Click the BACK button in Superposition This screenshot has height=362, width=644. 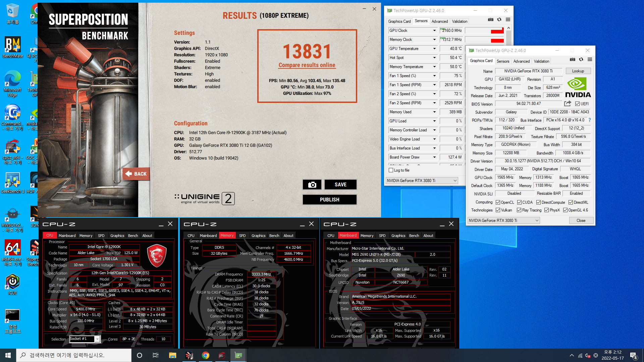tap(136, 174)
